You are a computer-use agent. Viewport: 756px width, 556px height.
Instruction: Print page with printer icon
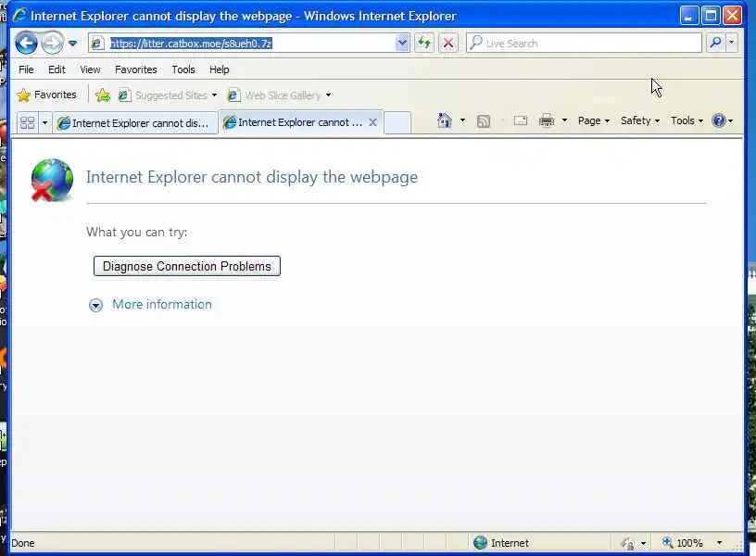click(547, 120)
